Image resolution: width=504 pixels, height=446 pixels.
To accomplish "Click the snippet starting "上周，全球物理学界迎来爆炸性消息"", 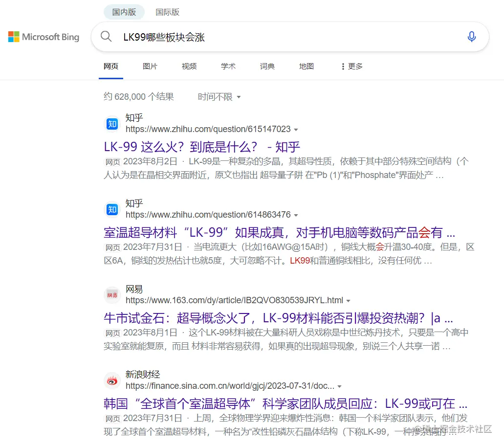I will [286, 425].
